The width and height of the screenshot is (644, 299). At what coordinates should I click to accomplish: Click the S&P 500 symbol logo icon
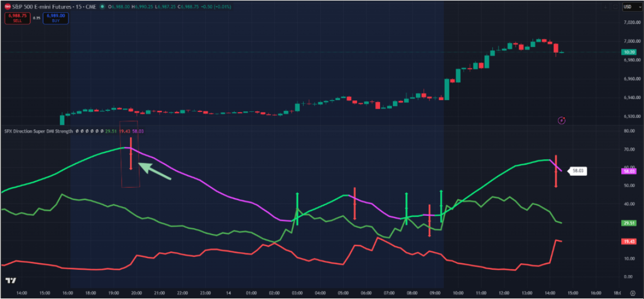point(8,6)
